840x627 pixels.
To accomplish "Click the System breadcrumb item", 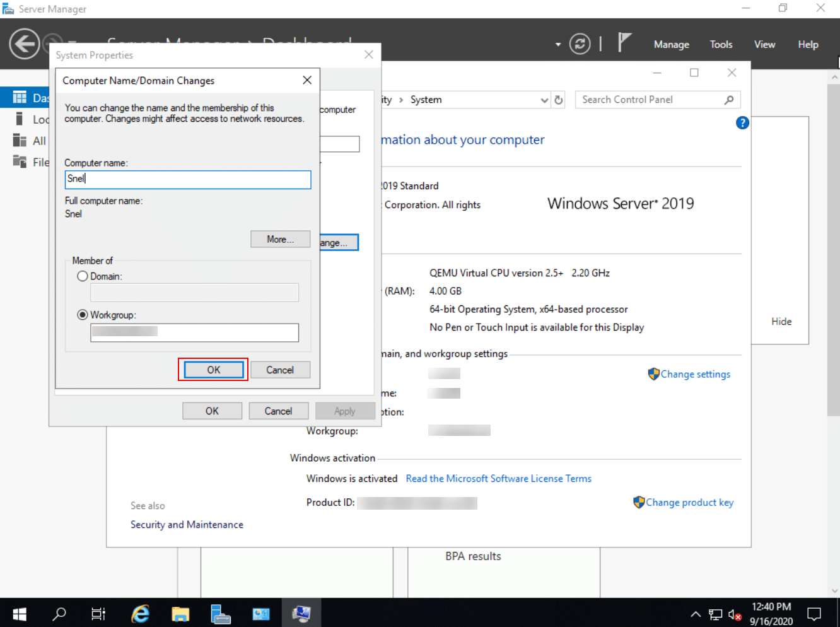I will (x=426, y=100).
